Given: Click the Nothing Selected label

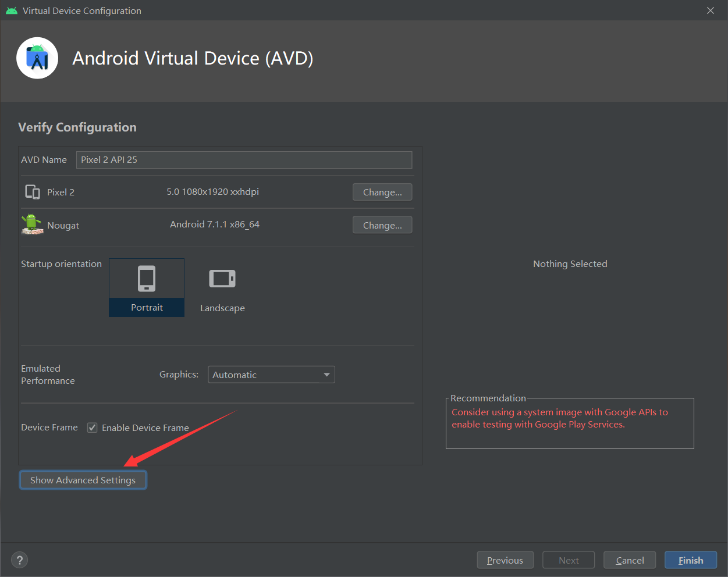Looking at the screenshot, I should pyautogui.click(x=570, y=263).
